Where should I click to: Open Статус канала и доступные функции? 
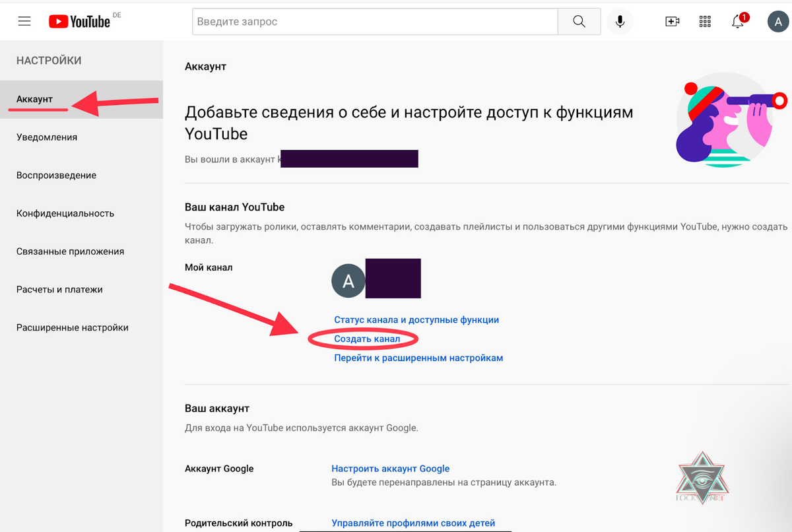coord(416,319)
